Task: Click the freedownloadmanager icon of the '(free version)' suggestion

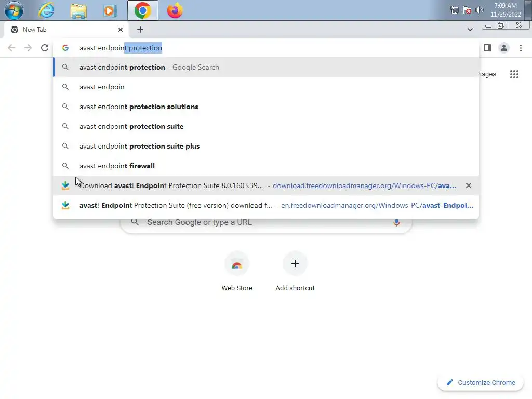Action: click(65, 205)
